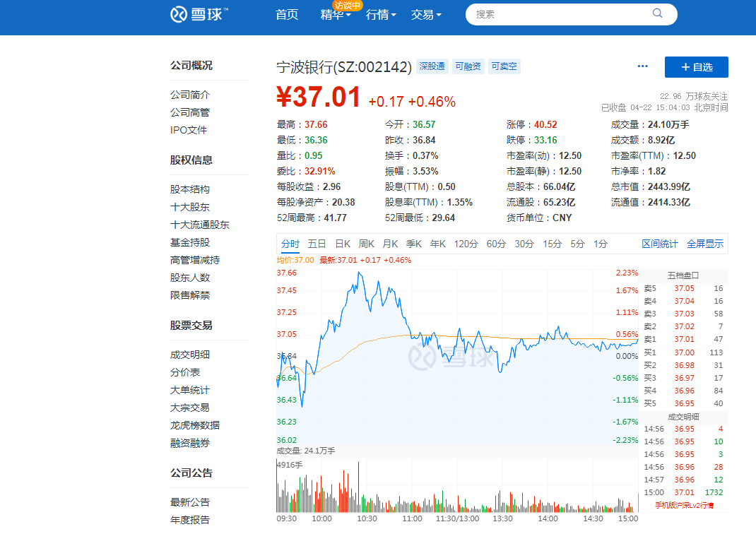Screen dimensions: 756x534
Task: Expand the 精华 dropdown menu
Action: click(x=336, y=15)
